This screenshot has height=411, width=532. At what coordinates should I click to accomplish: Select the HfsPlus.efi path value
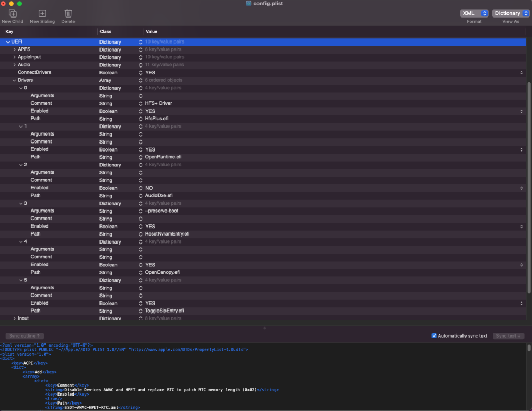[x=156, y=119]
